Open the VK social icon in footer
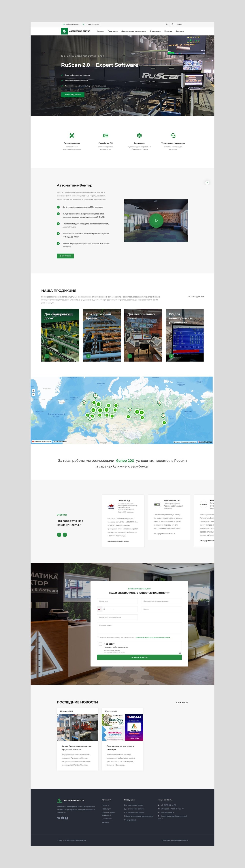 coord(58,818)
